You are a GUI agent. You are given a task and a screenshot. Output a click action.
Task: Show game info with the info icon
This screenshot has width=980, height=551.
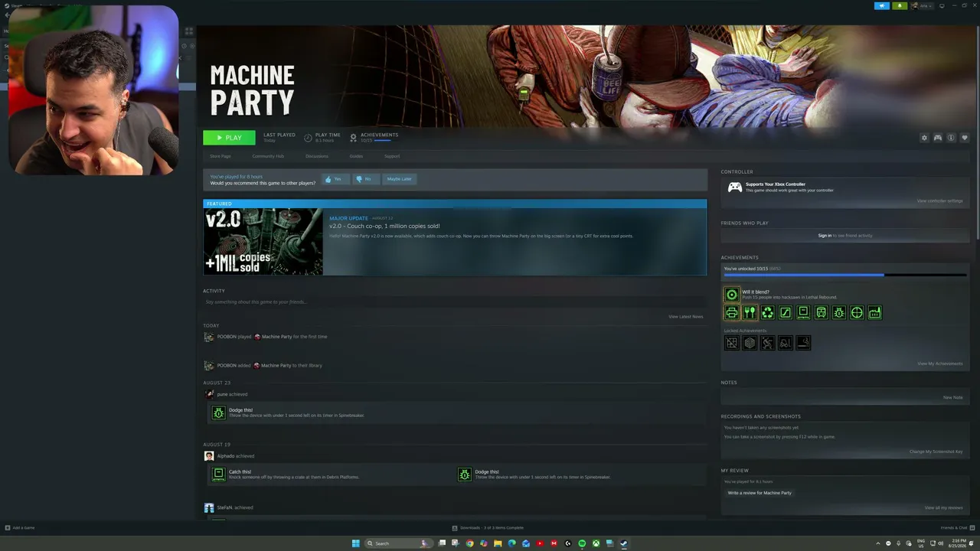tap(951, 138)
